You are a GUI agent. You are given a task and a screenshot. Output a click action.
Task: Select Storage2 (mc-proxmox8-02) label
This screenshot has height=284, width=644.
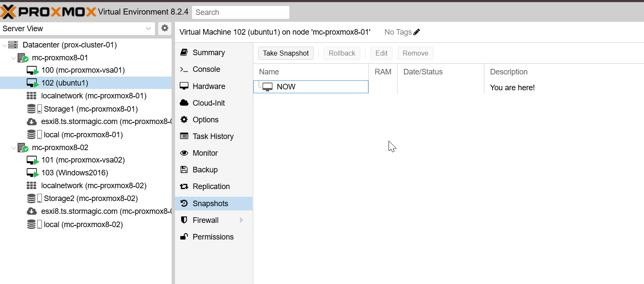91,198
